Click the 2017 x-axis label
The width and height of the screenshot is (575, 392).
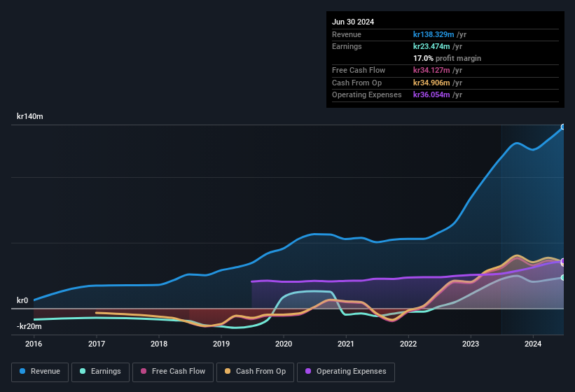point(97,344)
